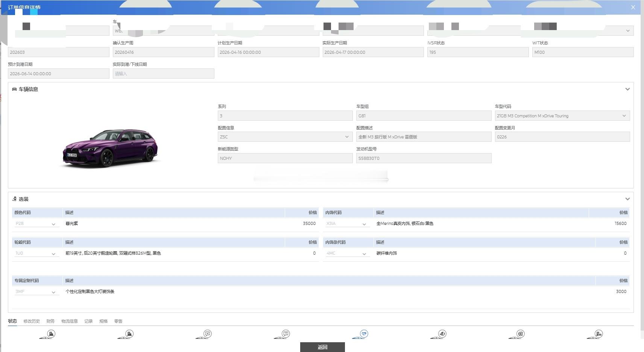Click the 实际到港/下线日期 input field
The width and height of the screenshot is (644, 352).
[x=164, y=74]
